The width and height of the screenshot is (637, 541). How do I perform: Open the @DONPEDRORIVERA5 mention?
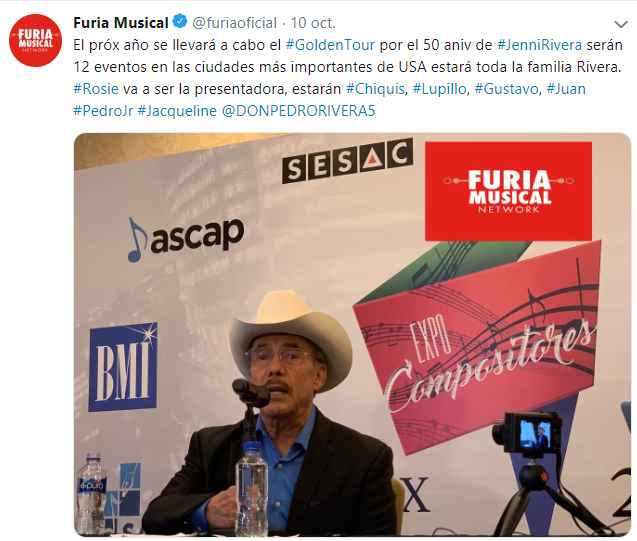pyautogui.click(x=299, y=110)
